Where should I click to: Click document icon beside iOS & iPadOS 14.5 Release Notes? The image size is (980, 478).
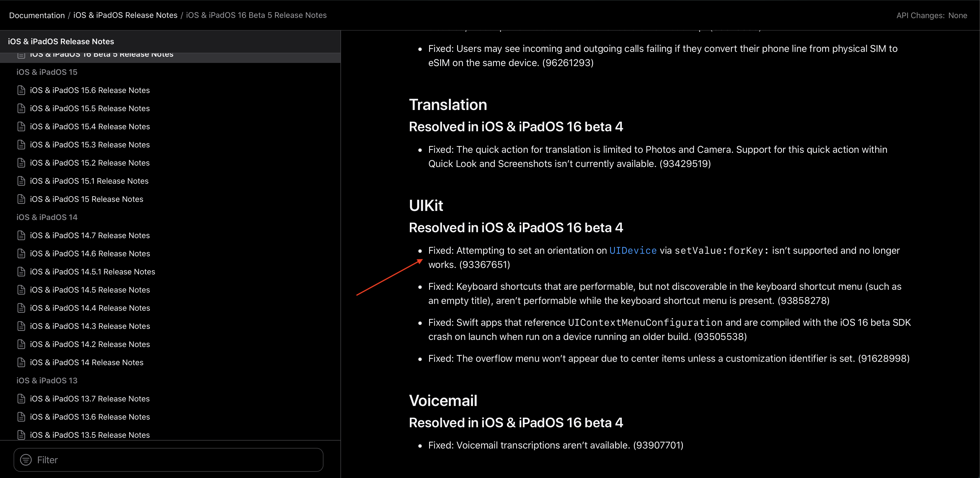tap(21, 290)
